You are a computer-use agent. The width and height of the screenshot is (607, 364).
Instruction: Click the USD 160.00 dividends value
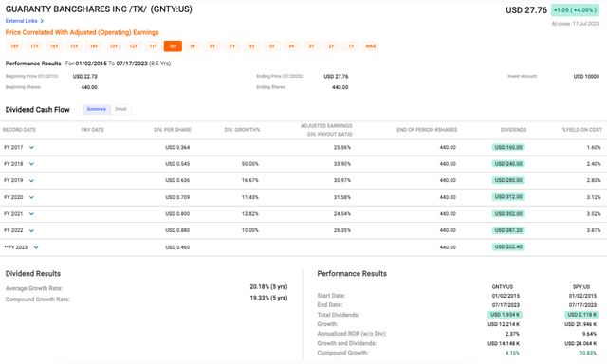[508, 147]
